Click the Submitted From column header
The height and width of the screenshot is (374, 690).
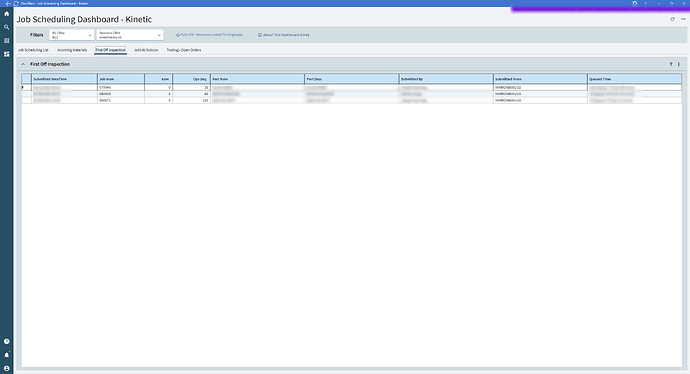(x=540, y=79)
